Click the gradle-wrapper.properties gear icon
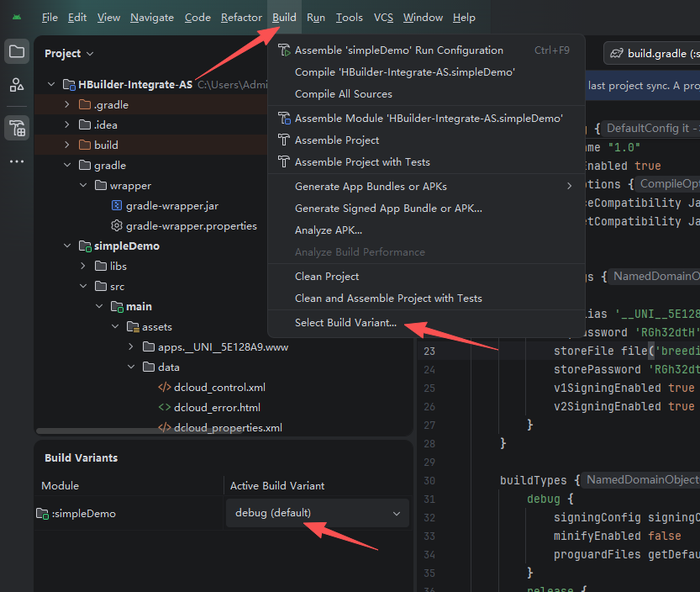The height and width of the screenshot is (592, 700). coord(116,225)
